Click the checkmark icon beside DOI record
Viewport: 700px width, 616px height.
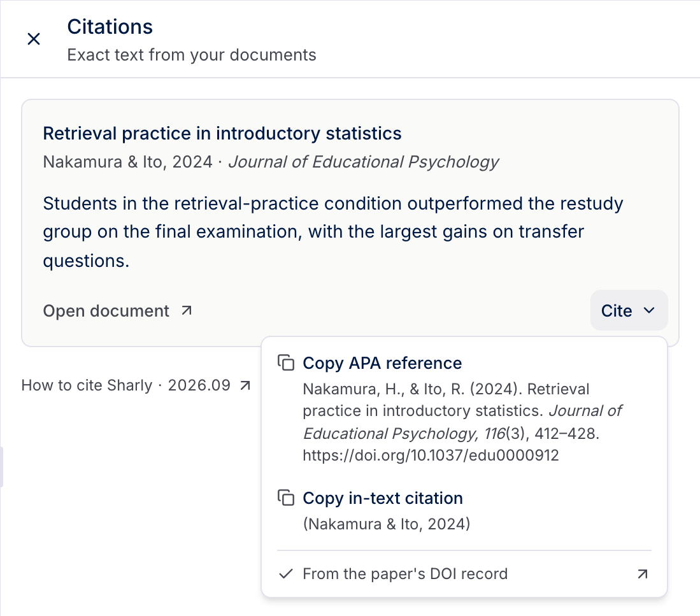(x=286, y=573)
